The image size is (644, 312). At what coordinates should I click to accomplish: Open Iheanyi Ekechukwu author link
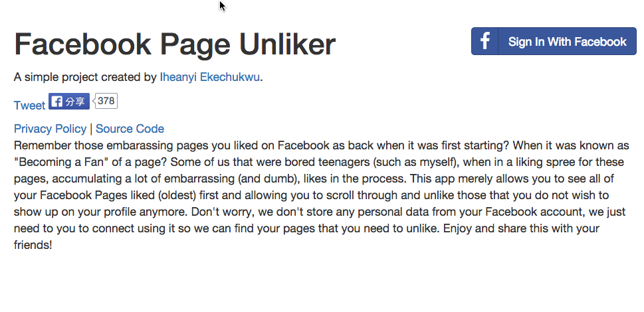(209, 77)
